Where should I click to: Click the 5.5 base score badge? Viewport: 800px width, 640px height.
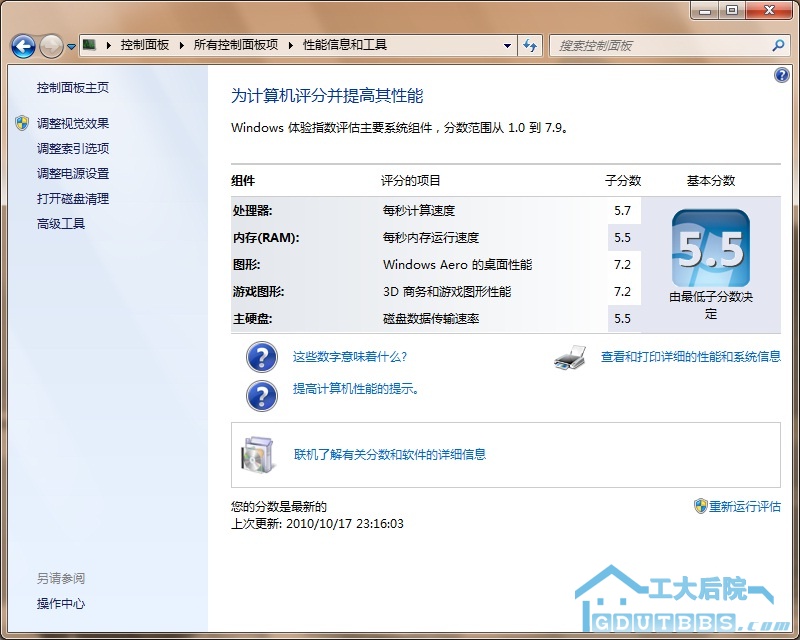(710, 248)
